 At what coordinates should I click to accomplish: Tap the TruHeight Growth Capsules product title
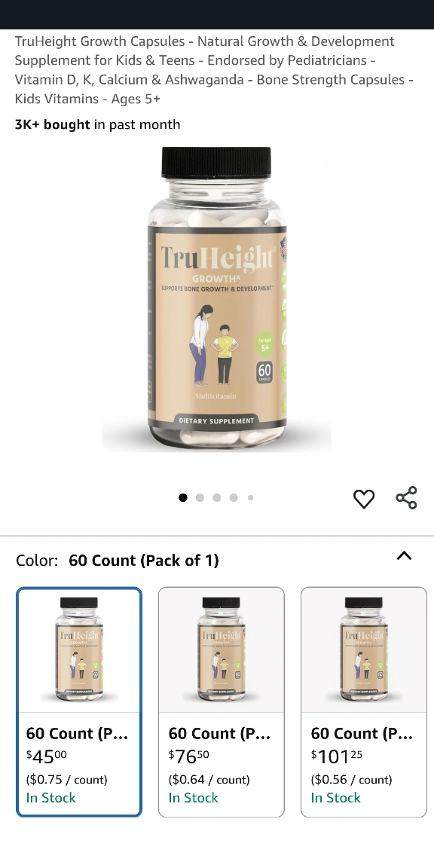tap(214, 70)
